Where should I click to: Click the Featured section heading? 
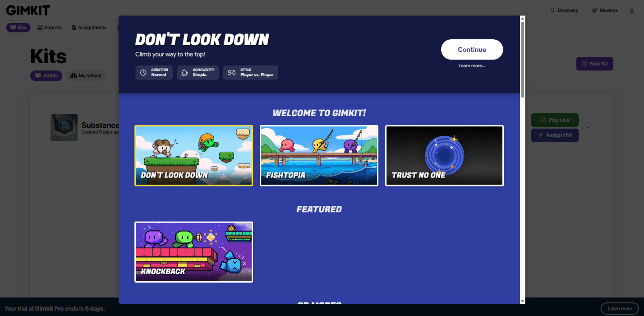[319, 209]
